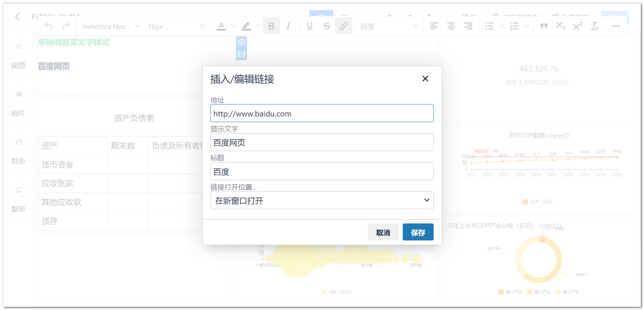Click the 保存 save button
Screen dimensions: 644x310
click(418, 232)
